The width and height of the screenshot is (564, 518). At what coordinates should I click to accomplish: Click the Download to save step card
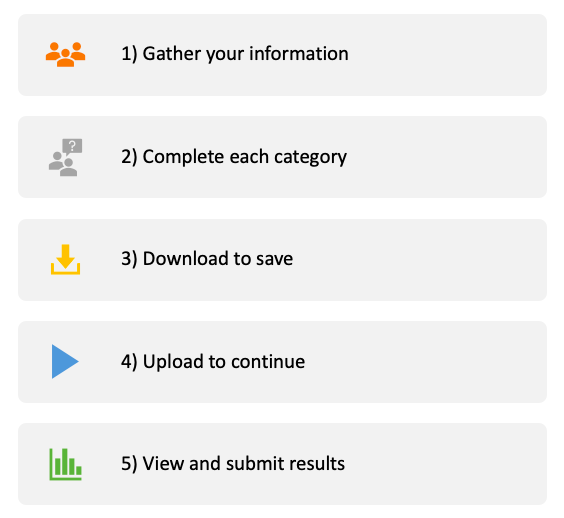coord(282,260)
